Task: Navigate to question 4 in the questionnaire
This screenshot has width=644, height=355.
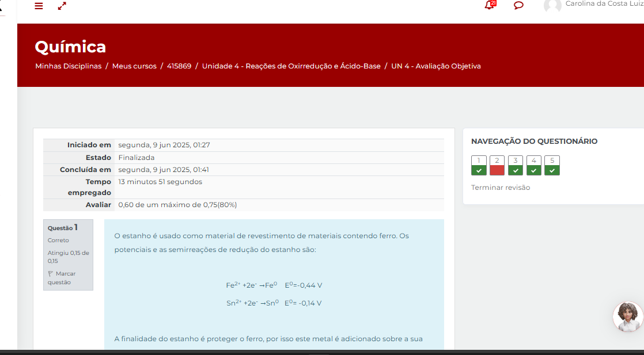Action: (x=534, y=165)
